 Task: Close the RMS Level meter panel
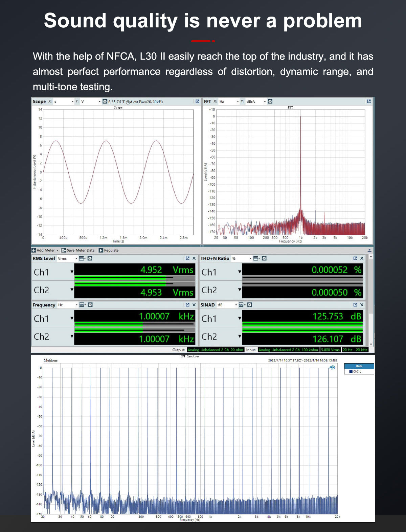tap(194, 258)
